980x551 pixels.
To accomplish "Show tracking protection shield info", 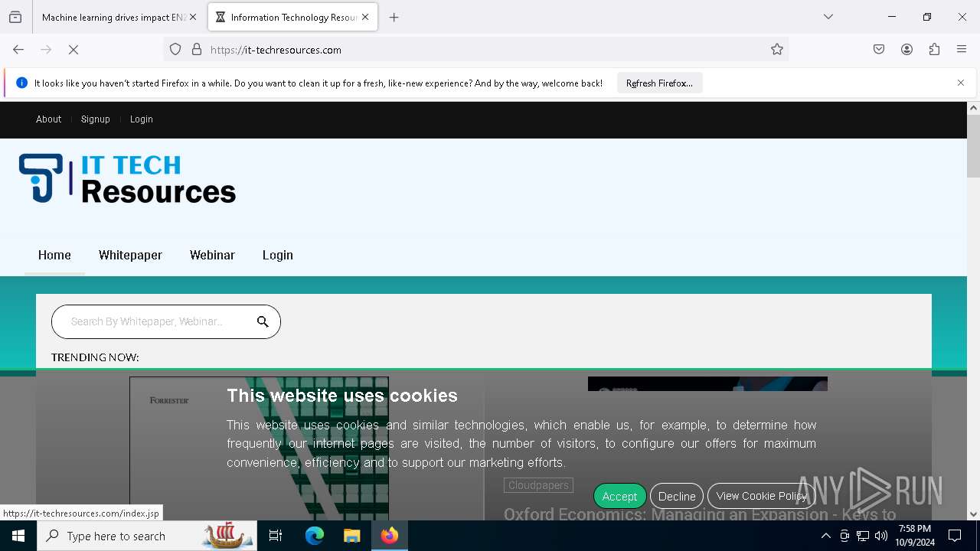I will point(175,50).
